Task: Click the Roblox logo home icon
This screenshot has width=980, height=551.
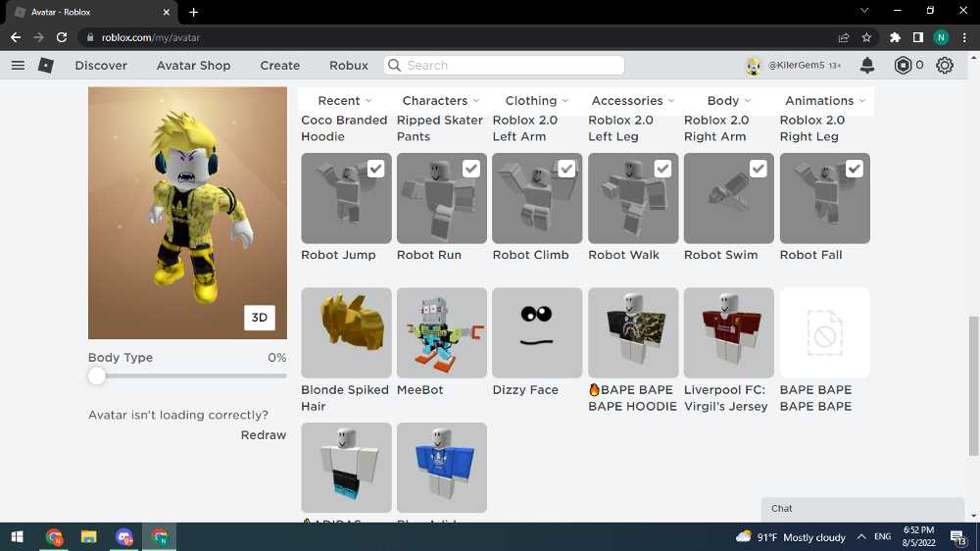Action: pyautogui.click(x=46, y=66)
